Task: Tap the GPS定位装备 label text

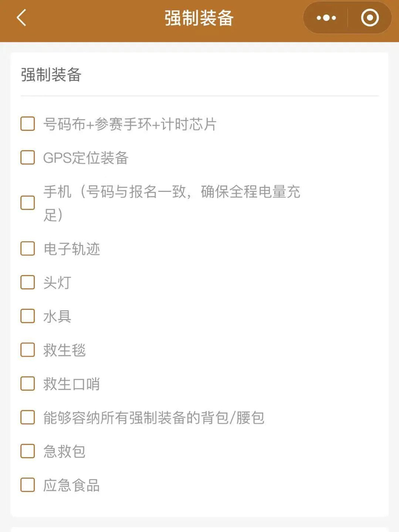Action: pos(86,158)
